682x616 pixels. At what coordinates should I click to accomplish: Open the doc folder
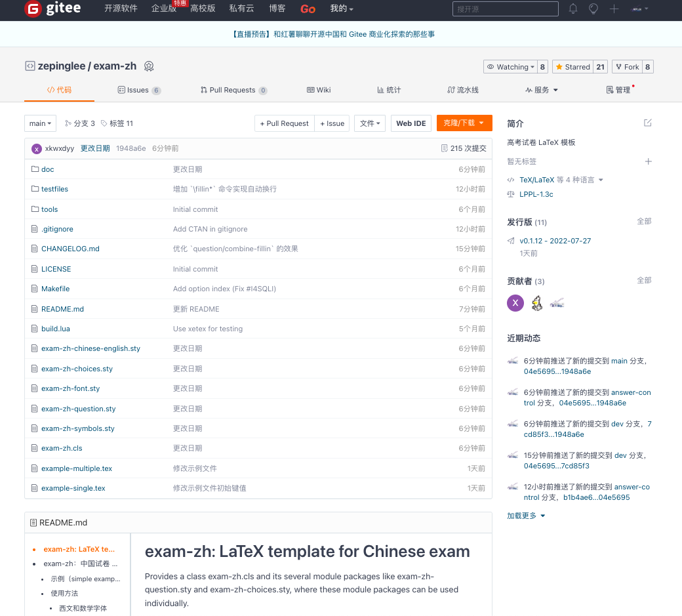click(x=47, y=169)
